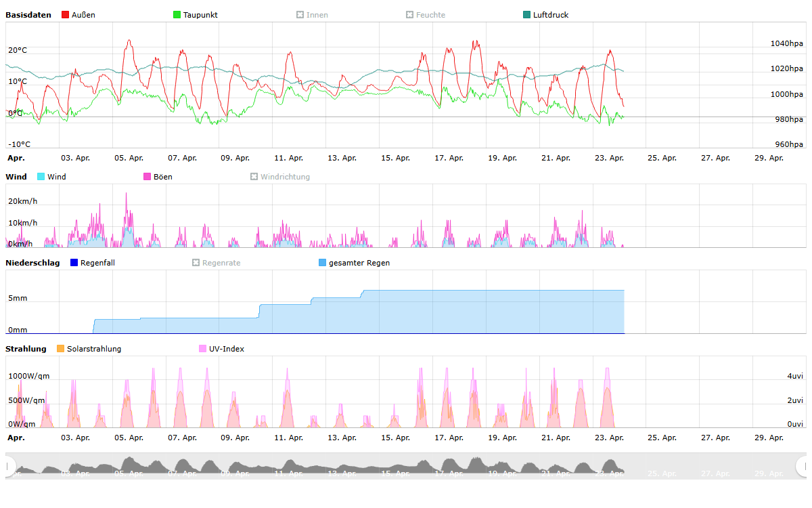Click the pink Böen legend icon
The width and height of the screenshot is (812, 508).
pos(148,177)
